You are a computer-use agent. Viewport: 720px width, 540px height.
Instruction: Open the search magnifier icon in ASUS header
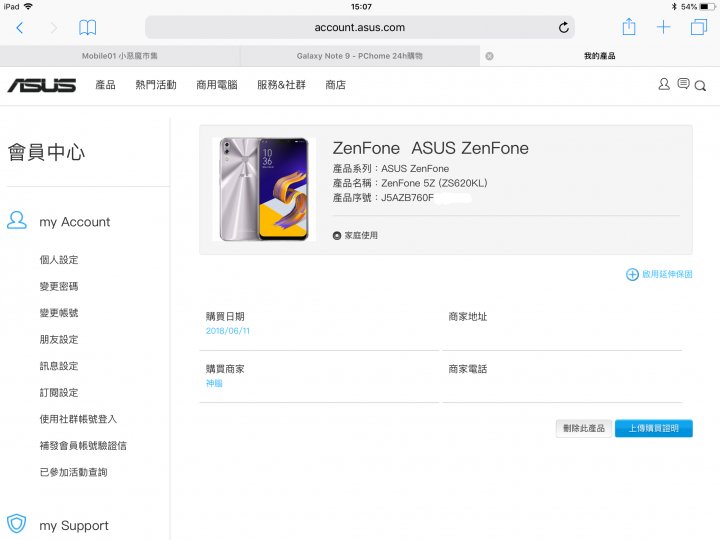tap(700, 86)
